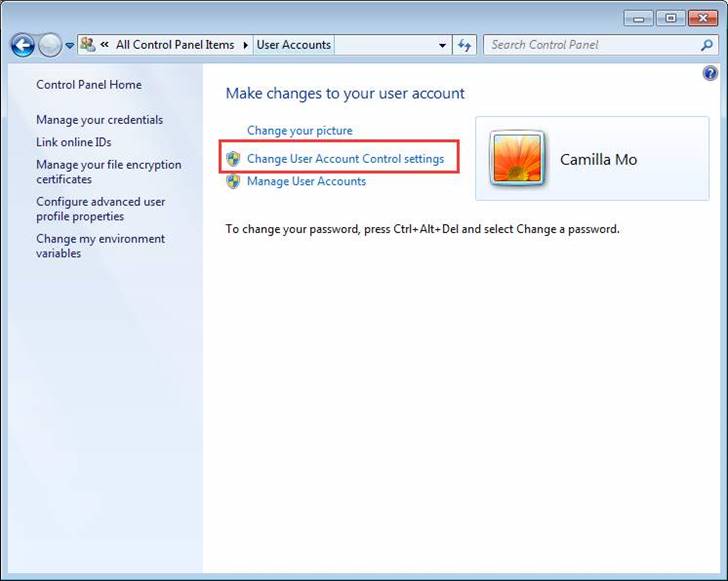Click the magnifier search icon
728x581 pixels.
(x=707, y=45)
